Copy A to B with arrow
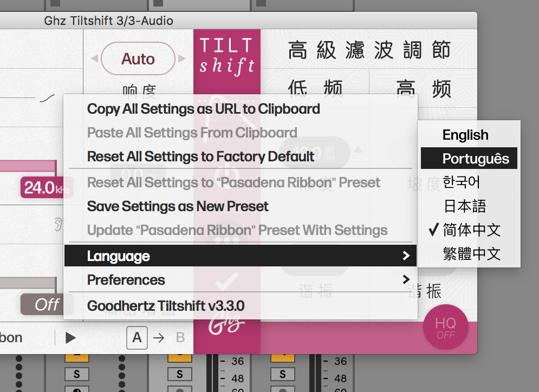The height and width of the screenshot is (392, 539). tap(159, 338)
